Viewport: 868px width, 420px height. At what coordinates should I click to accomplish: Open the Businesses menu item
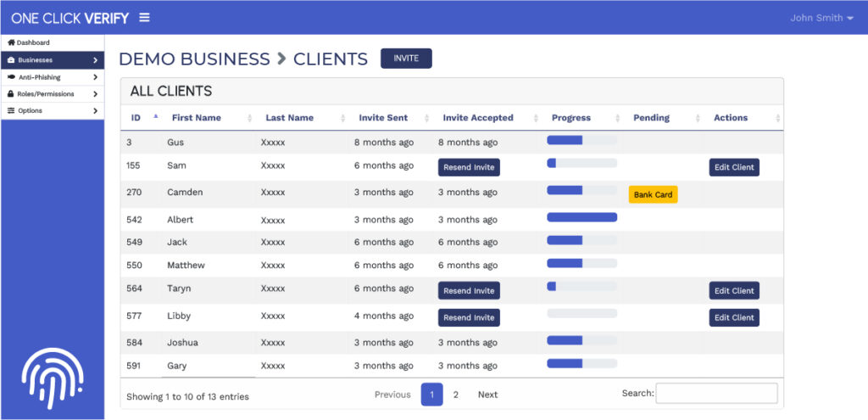click(x=51, y=60)
